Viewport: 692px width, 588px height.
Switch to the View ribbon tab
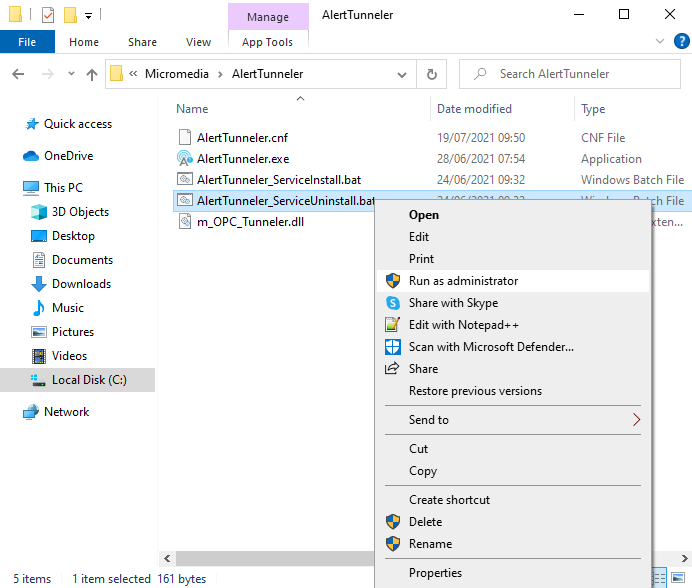(x=198, y=42)
